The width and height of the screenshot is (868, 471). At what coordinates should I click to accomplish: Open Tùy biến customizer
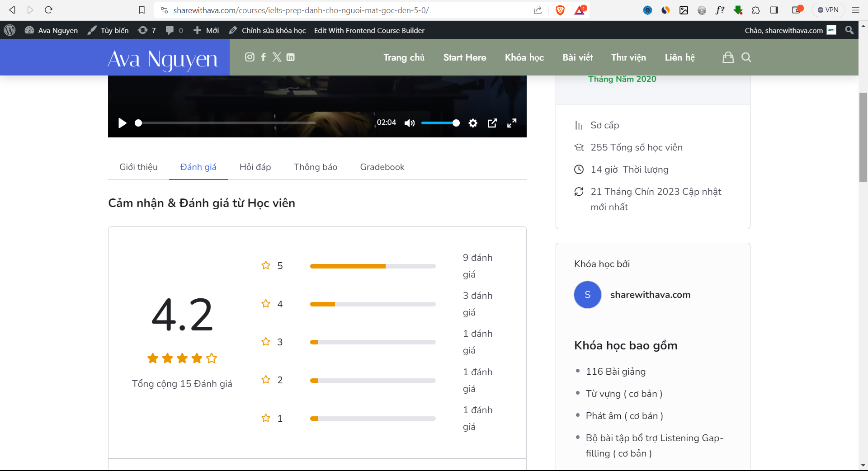coord(108,30)
